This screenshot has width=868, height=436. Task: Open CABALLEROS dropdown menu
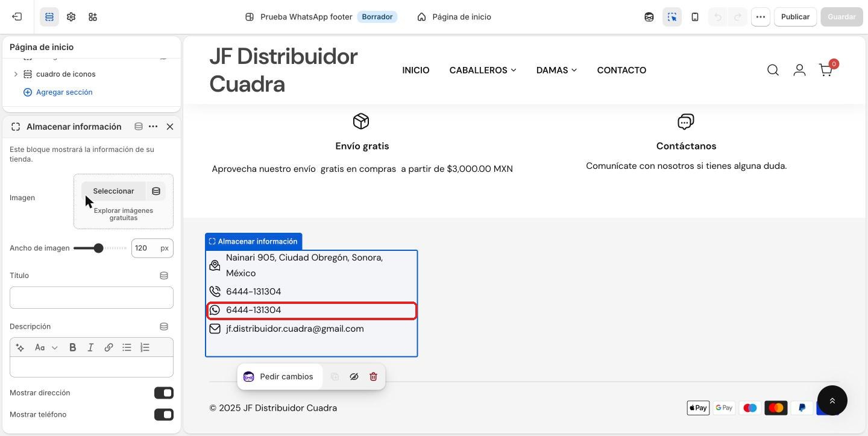click(482, 70)
